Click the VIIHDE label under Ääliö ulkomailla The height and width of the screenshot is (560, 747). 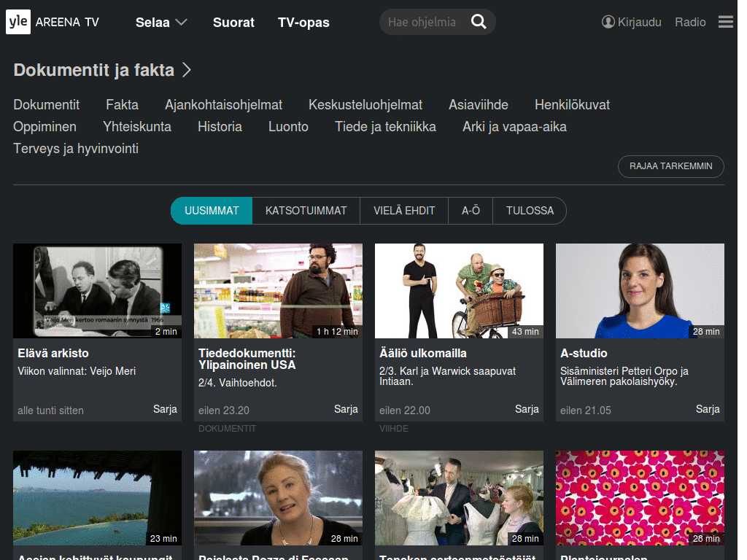click(x=393, y=429)
